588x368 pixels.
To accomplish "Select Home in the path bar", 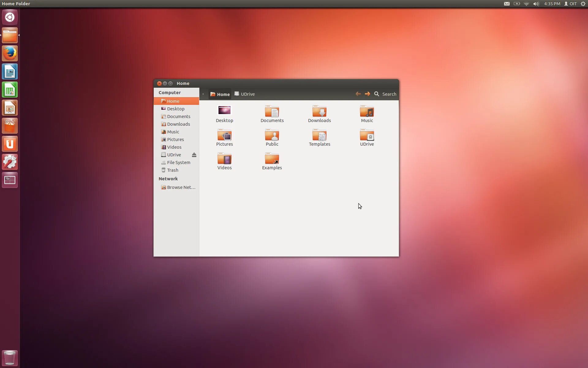I will click(x=220, y=94).
